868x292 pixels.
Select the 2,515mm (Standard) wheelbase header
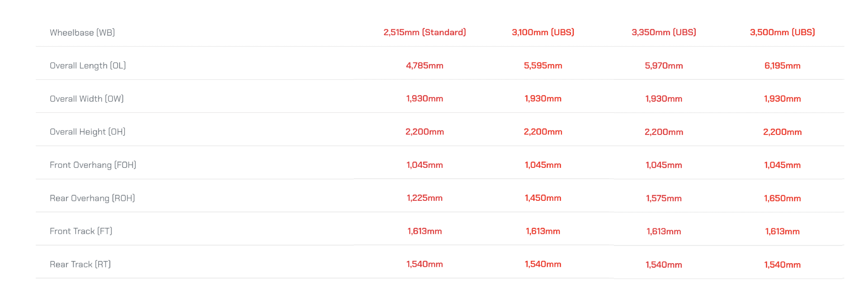(x=425, y=32)
